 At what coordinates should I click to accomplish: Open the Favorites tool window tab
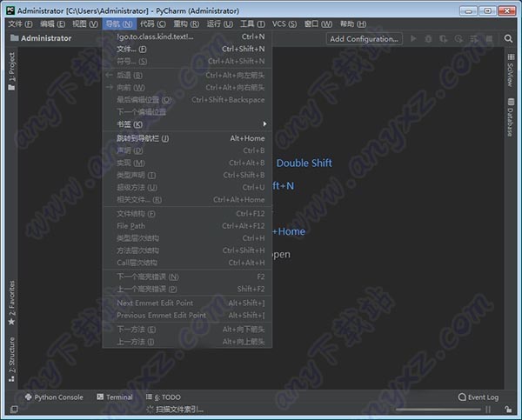click(x=11, y=303)
